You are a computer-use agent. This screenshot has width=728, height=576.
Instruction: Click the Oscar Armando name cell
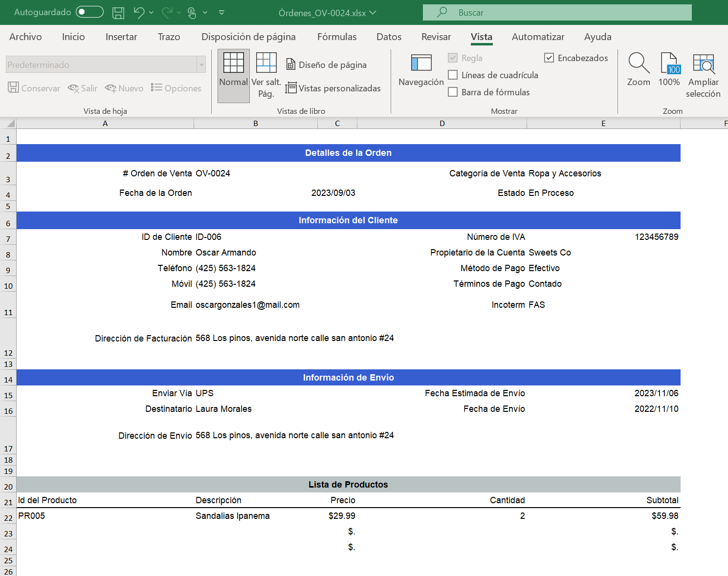(x=256, y=253)
